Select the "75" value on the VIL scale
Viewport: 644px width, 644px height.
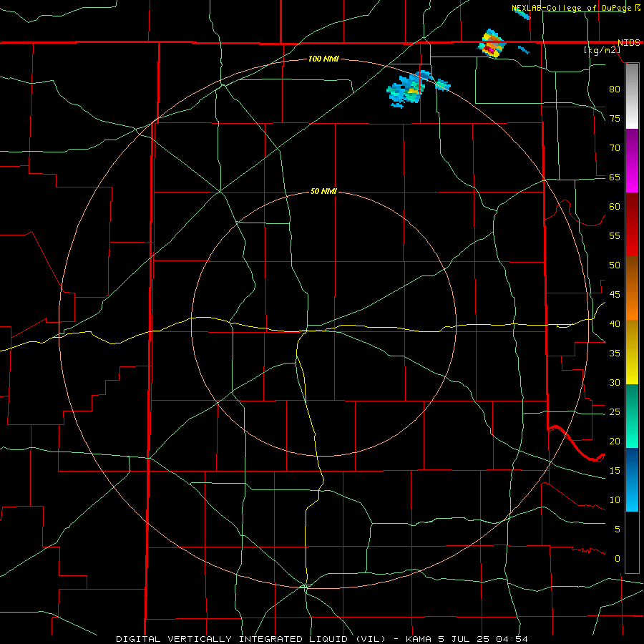615,119
